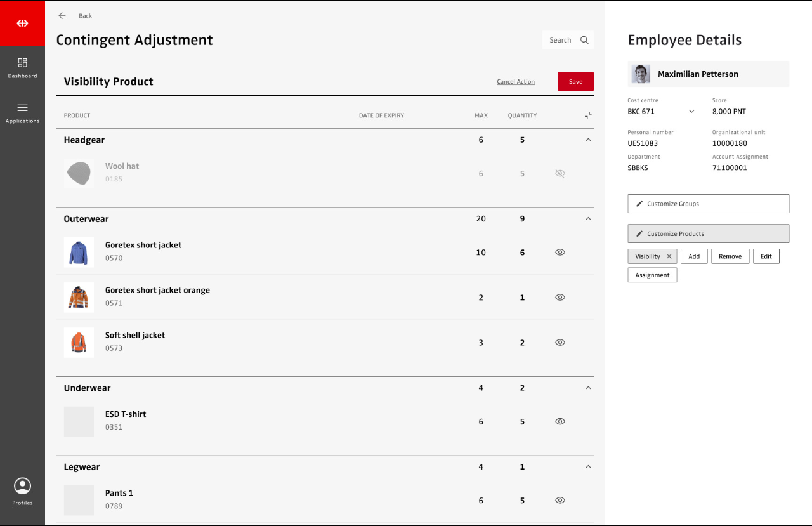Click the back arrow icon

pyautogui.click(x=62, y=16)
